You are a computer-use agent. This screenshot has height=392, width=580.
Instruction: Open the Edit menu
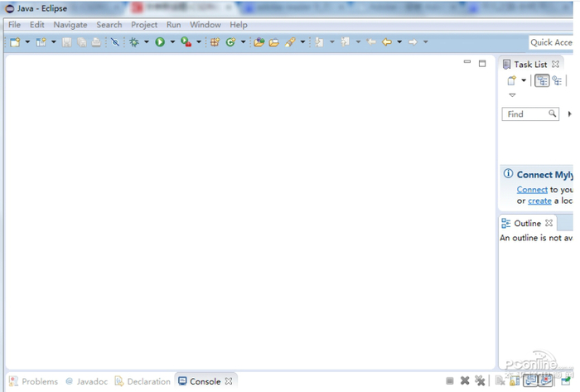click(x=37, y=25)
